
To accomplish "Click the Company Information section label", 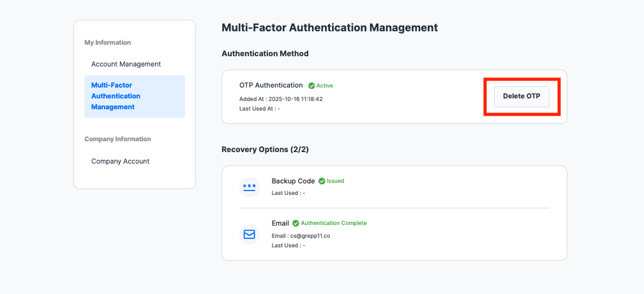I will [x=118, y=139].
